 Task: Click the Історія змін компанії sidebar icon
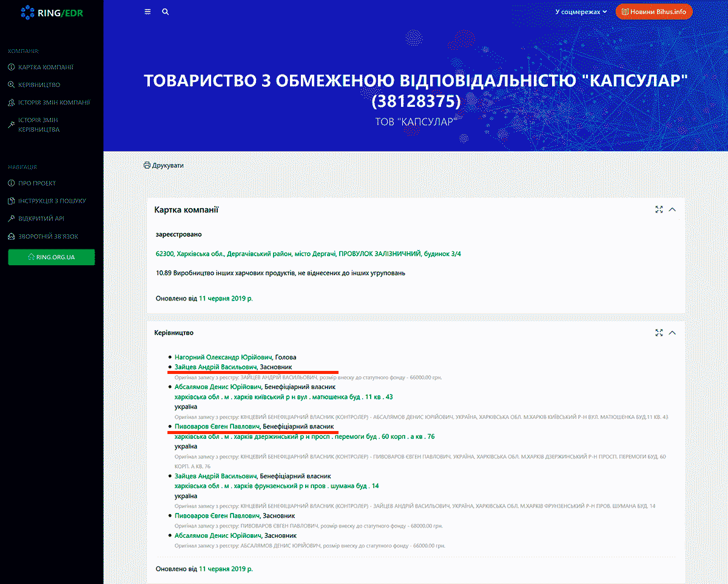(x=11, y=103)
